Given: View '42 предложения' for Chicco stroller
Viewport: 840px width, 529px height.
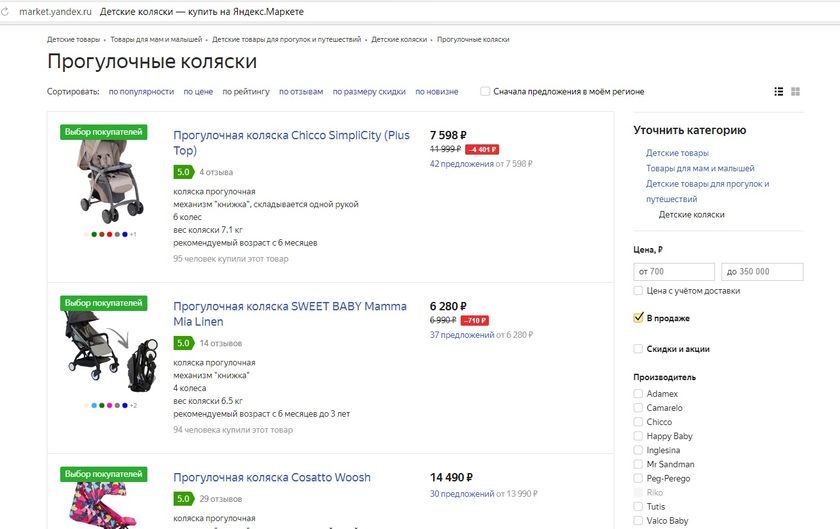Looking at the screenshot, I should point(461,164).
